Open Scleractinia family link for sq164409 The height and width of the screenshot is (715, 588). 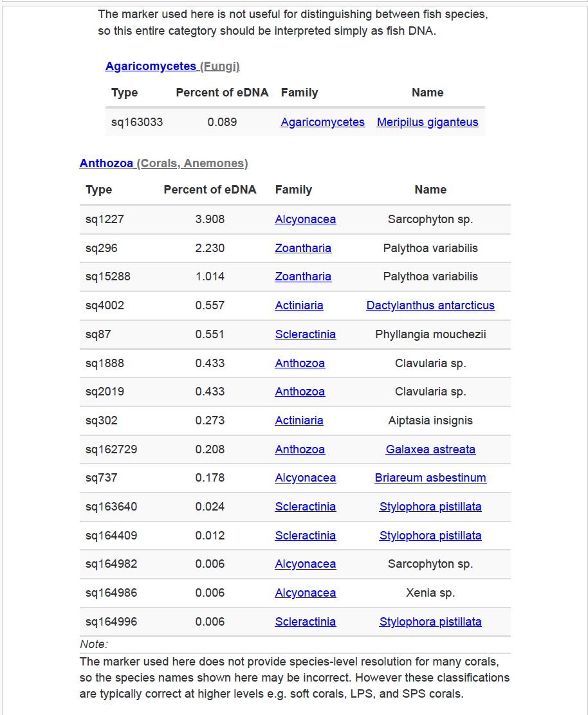(305, 536)
